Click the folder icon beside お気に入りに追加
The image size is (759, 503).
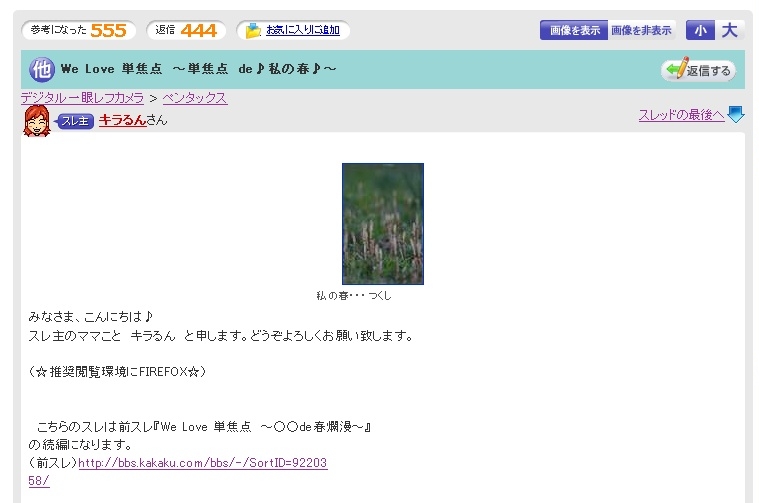(x=253, y=30)
